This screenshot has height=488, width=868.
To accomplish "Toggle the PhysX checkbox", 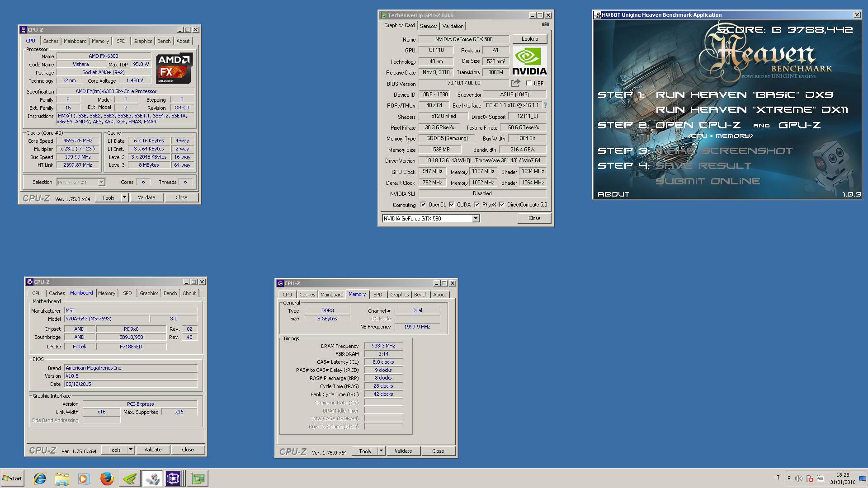I will point(477,205).
